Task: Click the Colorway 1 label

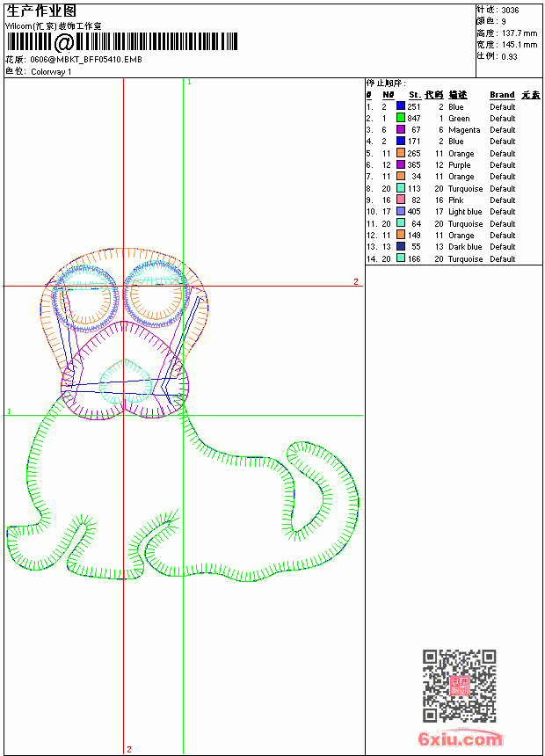Action: click(51, 72)
